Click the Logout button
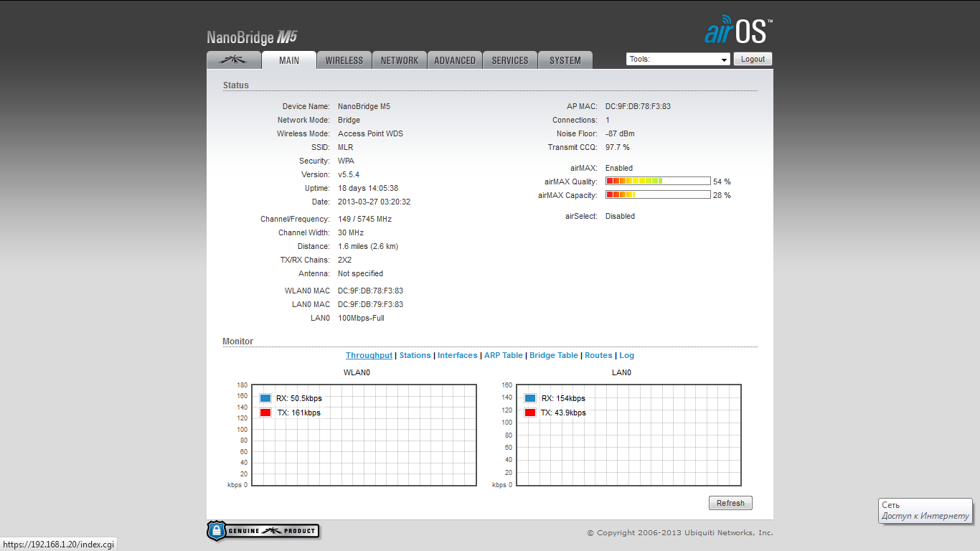The image size is (980, 551). pyautogui.click(x=753, y=60)
